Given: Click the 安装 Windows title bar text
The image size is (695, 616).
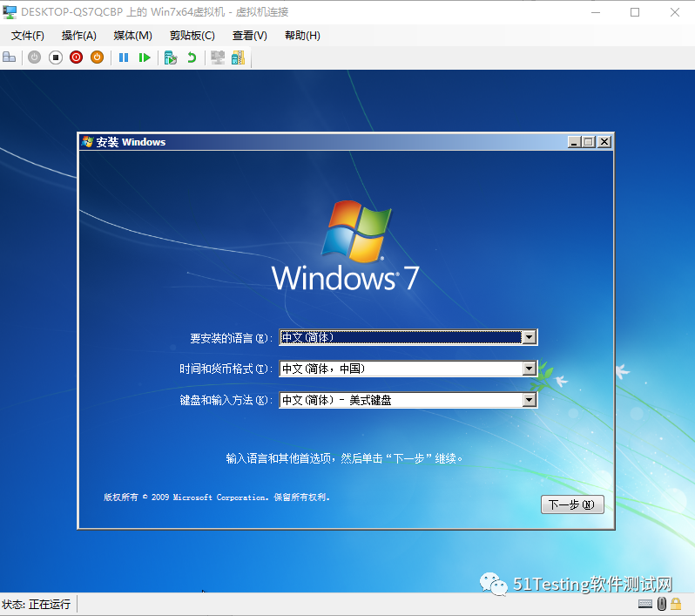Looking at the screenshot, I should 131,142.
